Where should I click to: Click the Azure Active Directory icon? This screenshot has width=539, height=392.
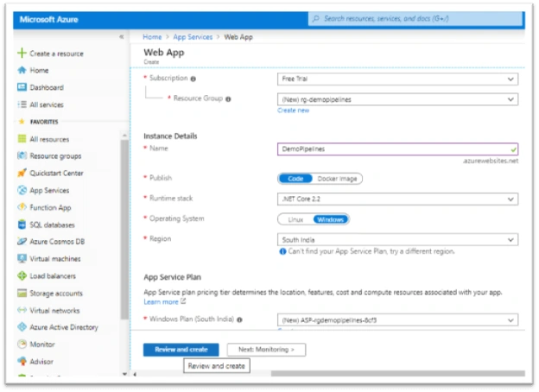[22, 326]
